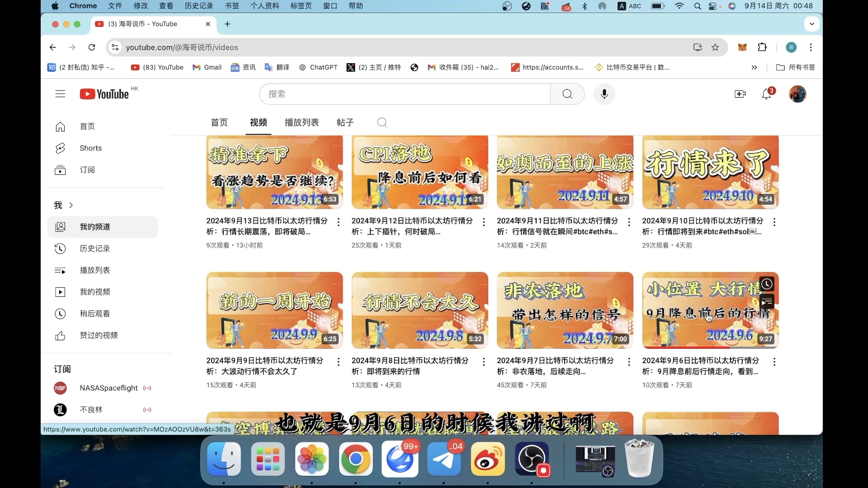Switch to the 播放列表 channel tab
This screenshot has width=868, height=488.
pos(302,122)
